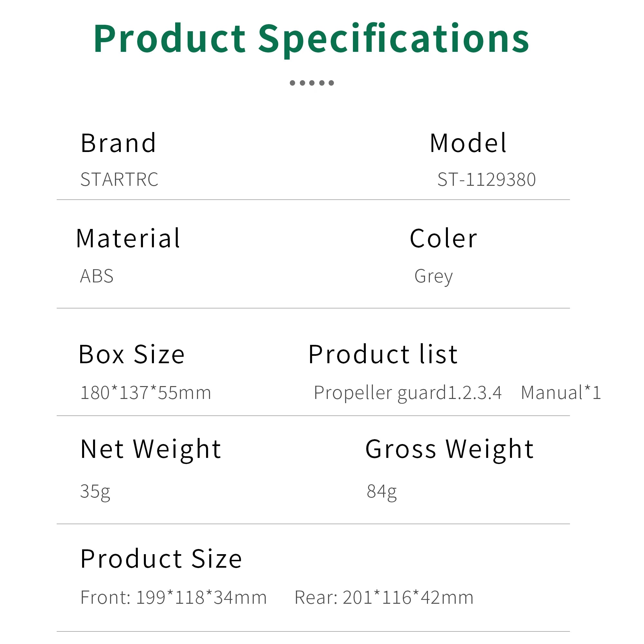This screenshot has height=644, width=644.
Task: Click the row of five grey dots
Action: click(x=312, y=83)
